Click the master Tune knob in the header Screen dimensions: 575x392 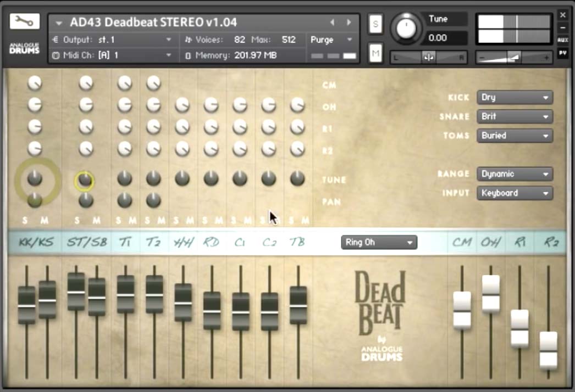tap(406, 28)
